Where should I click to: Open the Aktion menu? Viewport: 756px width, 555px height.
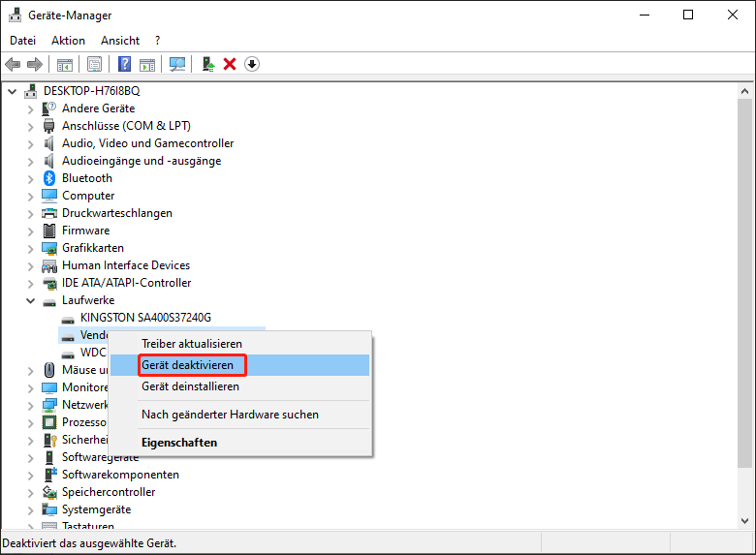coord(68,41)
